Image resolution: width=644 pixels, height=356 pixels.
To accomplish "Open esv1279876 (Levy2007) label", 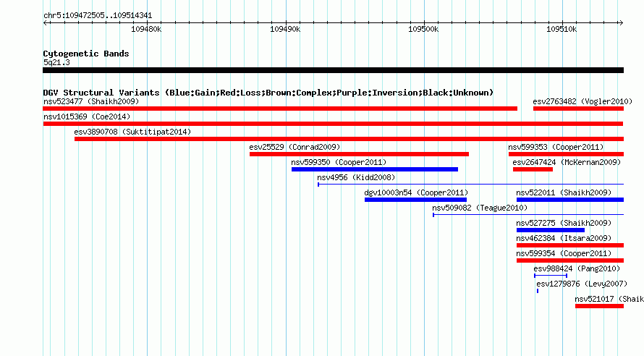I will click(582, 284).
